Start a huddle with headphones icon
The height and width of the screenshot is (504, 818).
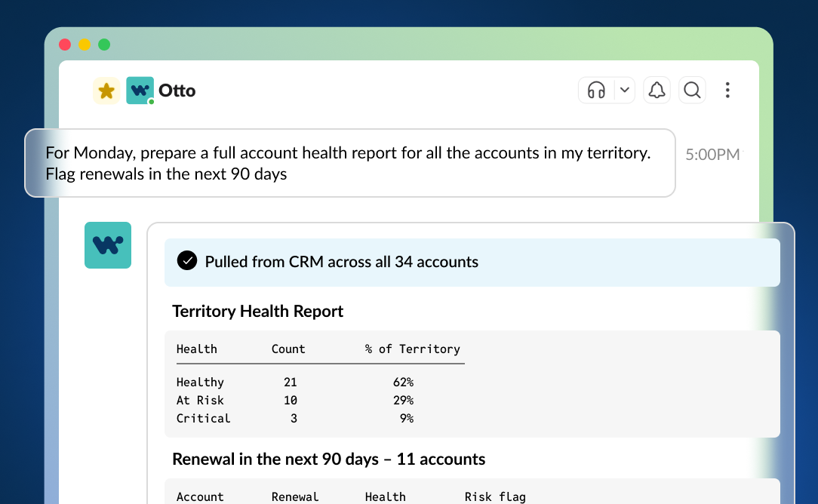(x=596, y=91)
